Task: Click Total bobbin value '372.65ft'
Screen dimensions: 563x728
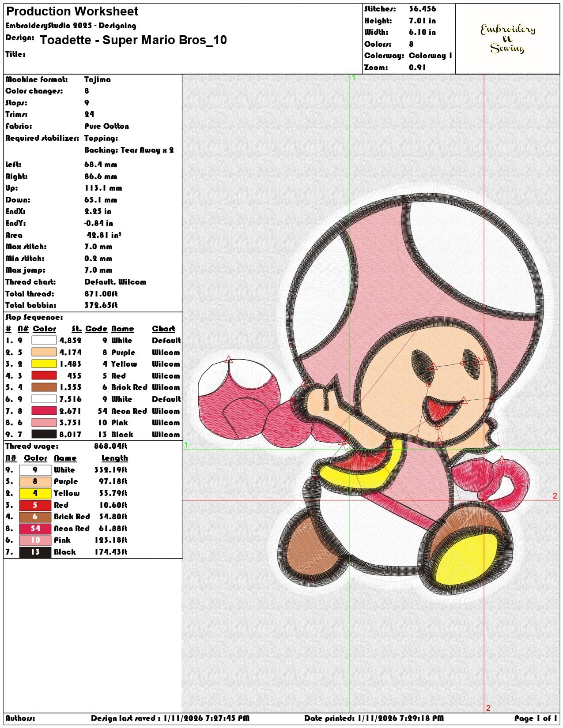Action: 101,305
